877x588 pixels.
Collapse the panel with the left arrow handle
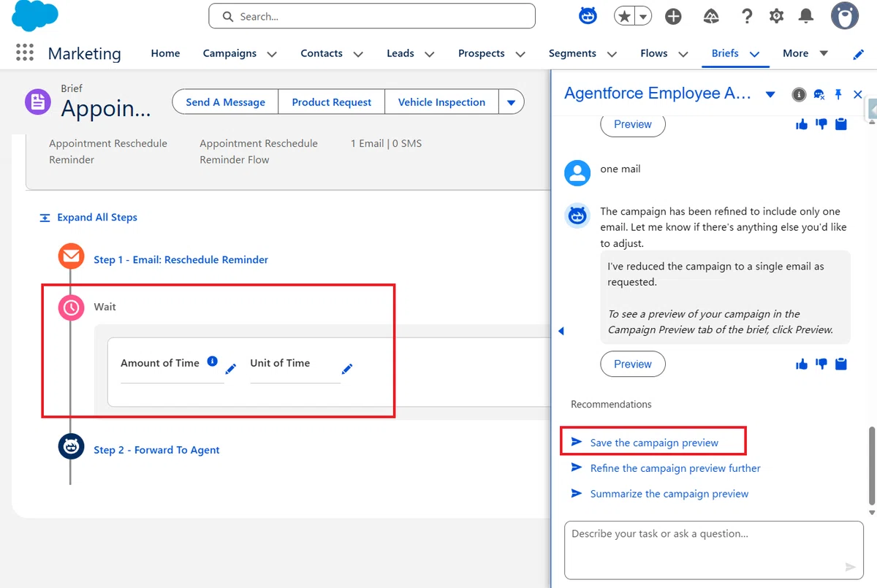coord(561,331)
